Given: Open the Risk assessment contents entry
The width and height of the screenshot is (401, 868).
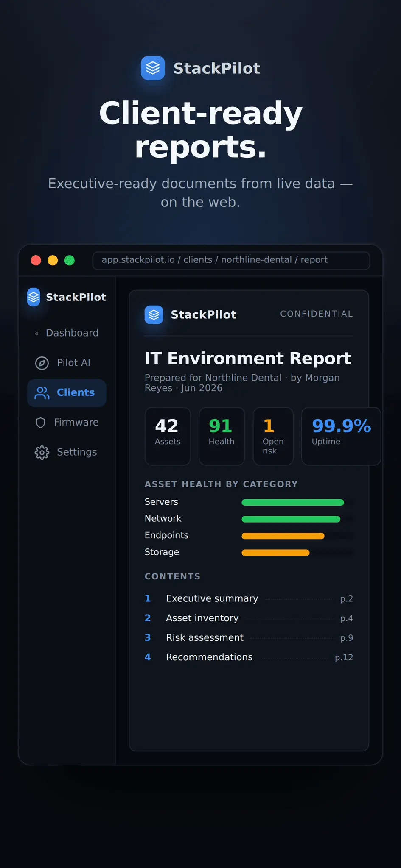Looking at the screenshot, I should [249, 637].
